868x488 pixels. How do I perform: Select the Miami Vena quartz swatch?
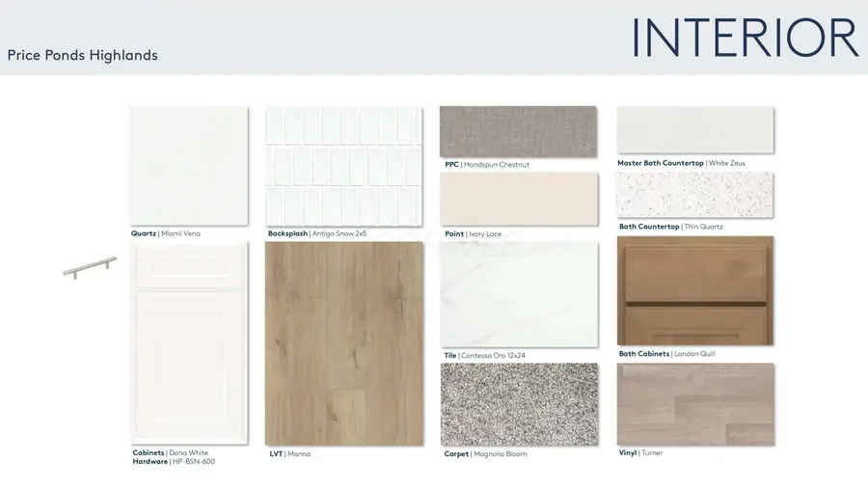(x=189, y=166)
